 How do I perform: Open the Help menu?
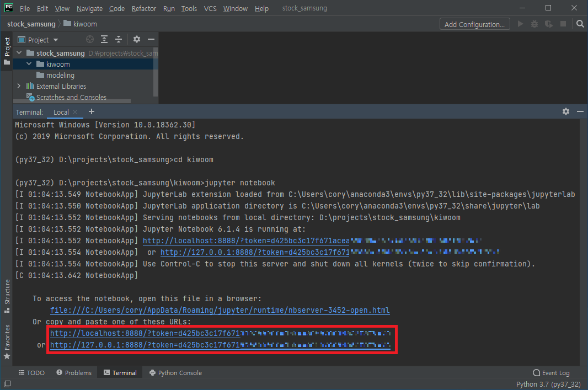[261, 8]
